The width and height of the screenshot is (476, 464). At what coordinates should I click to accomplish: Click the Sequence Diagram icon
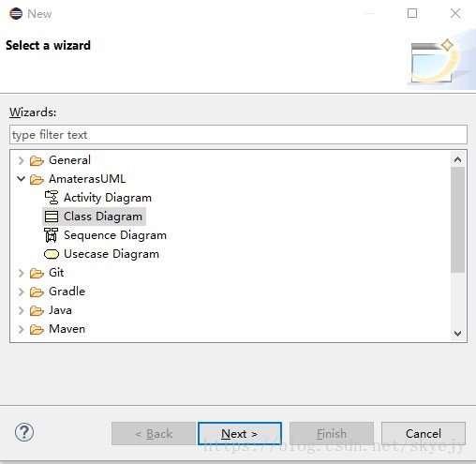52,235
